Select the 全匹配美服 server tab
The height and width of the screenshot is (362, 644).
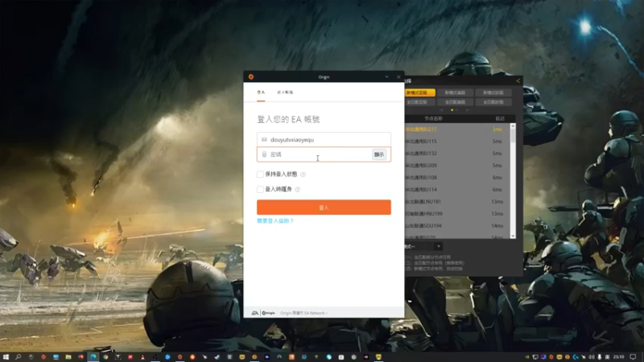pos(455,102)
